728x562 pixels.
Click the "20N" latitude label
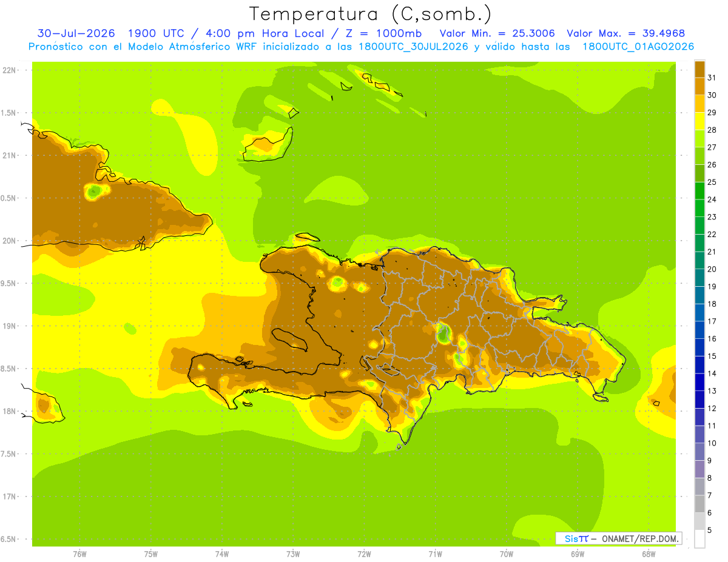point(9,241)
